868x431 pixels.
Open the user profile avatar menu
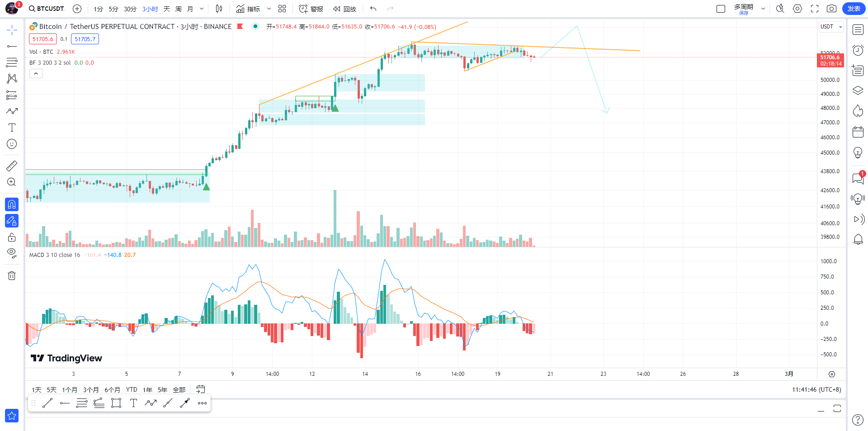[x=12, y=8]
